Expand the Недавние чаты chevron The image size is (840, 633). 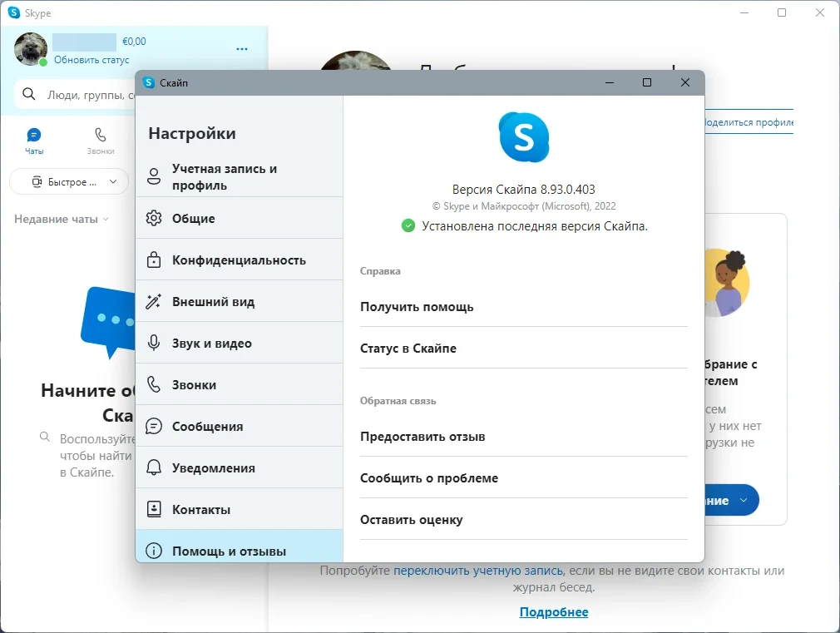coord(106,219)
